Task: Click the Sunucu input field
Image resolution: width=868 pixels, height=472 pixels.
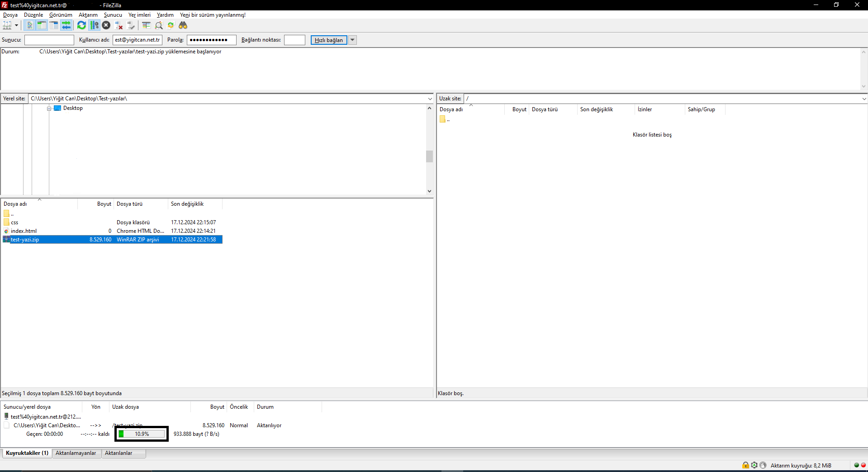Action: click(x=49, y=40)
